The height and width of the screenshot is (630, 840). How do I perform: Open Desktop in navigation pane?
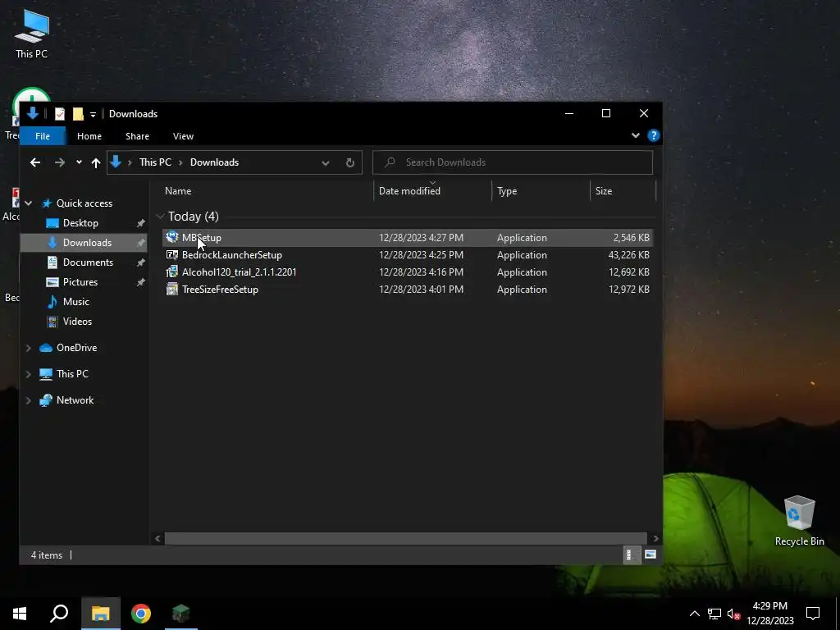[80, 223]
